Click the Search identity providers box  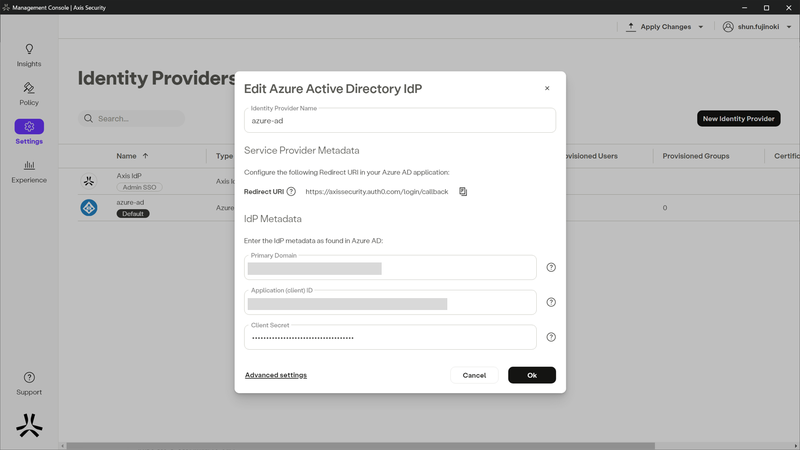[131, 118]
